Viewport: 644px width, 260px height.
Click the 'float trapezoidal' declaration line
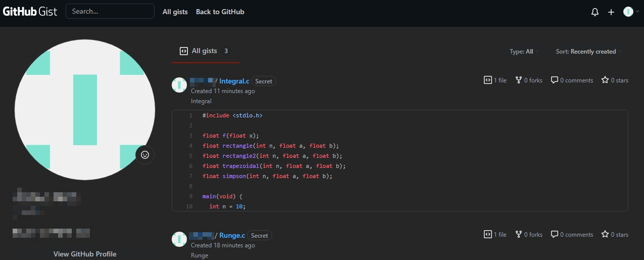point(274,166)
